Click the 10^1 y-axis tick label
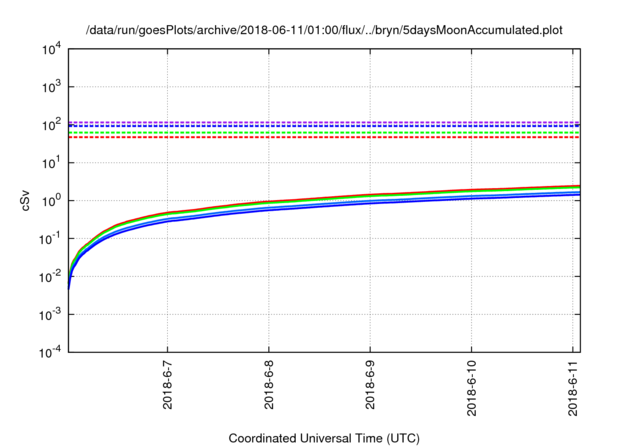The width and height of the screenshot is (640, 448). click(x=51, y=162)
